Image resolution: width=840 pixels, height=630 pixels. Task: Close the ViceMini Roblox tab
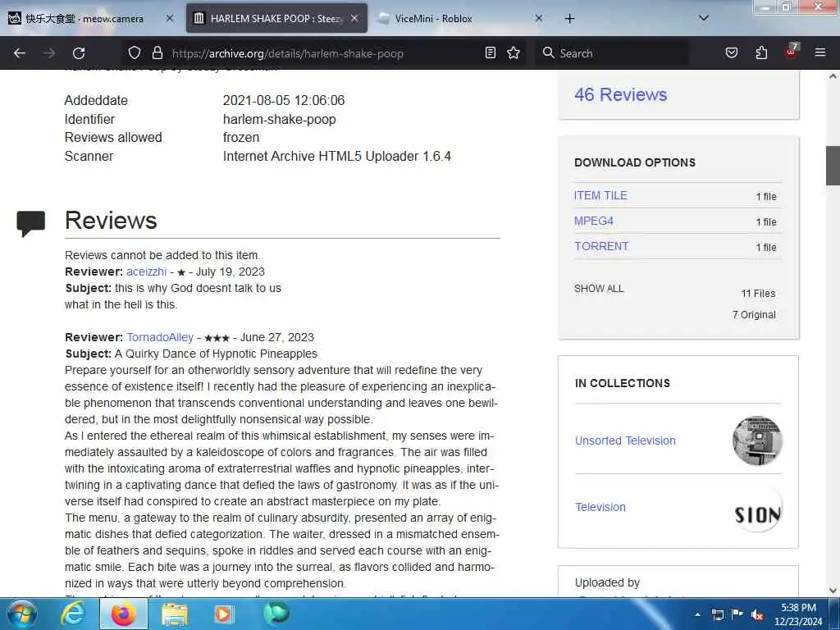coord(539,18)
